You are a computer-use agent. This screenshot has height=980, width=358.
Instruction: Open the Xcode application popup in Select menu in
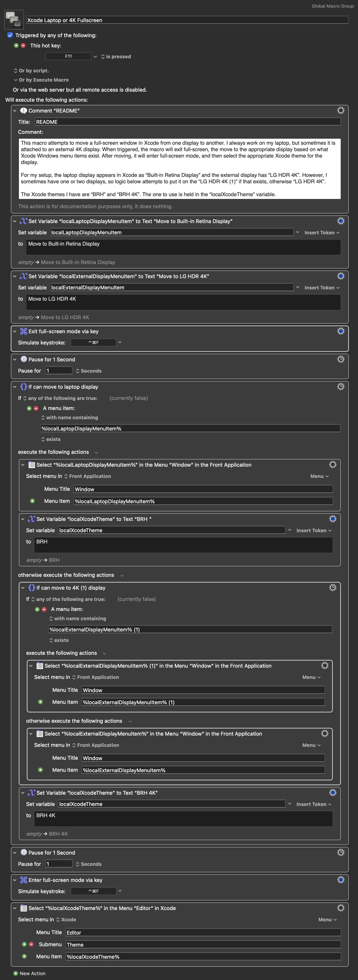[x=66, y=919]
